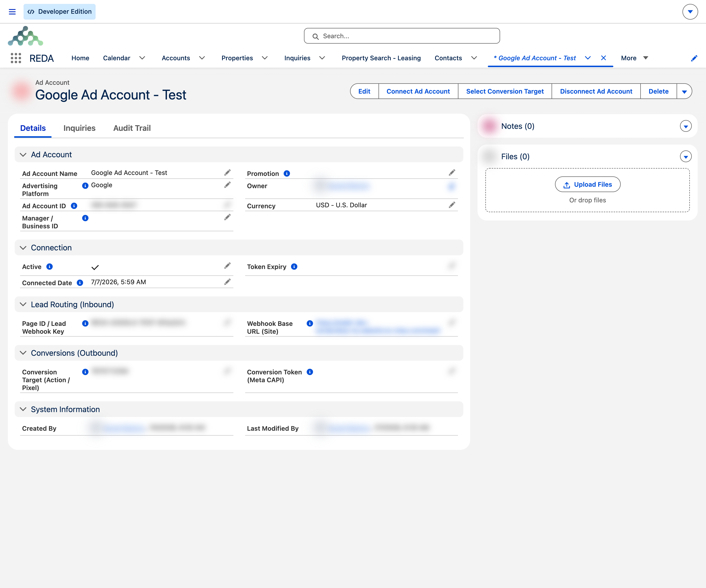Image resolution: width=706 pixels, height=588 pixels.
Task: Edit Manager / Business ID pencil icon
Action: tap(227, 217)
